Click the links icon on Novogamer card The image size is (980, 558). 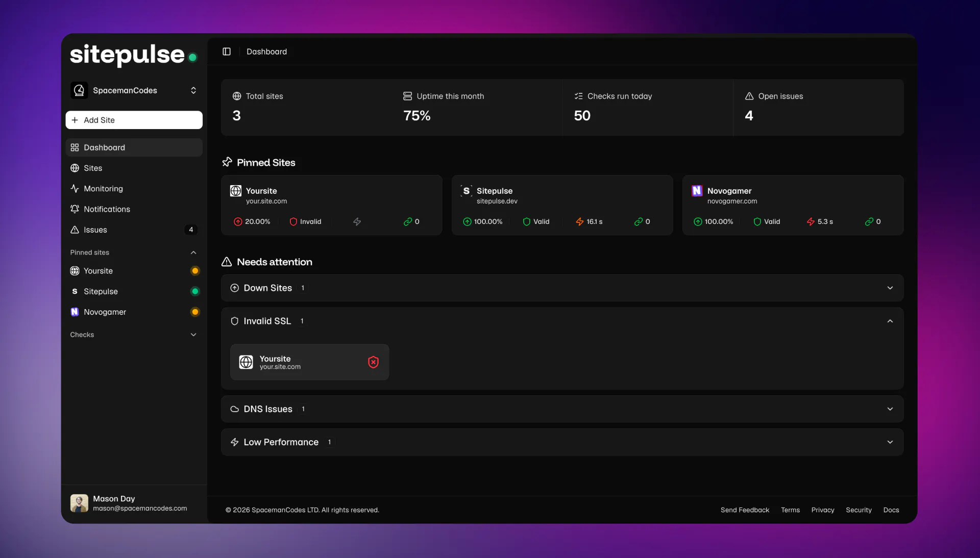point(869,221)
